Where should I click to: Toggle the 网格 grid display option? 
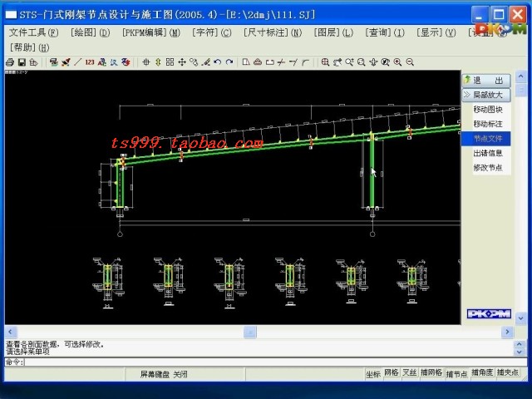point(392,372)
